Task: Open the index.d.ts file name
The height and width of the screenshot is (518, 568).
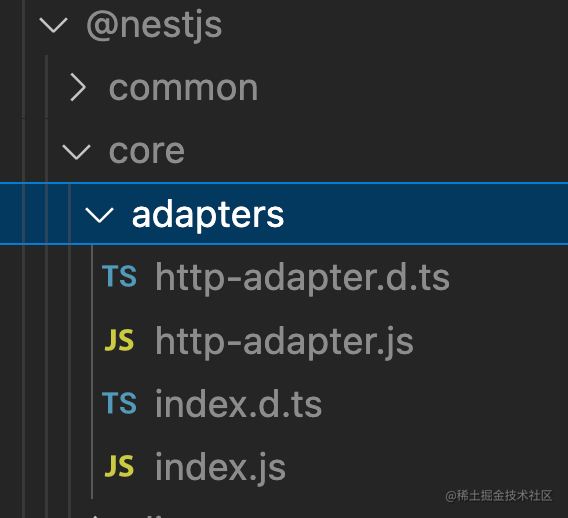Action: 238,404
